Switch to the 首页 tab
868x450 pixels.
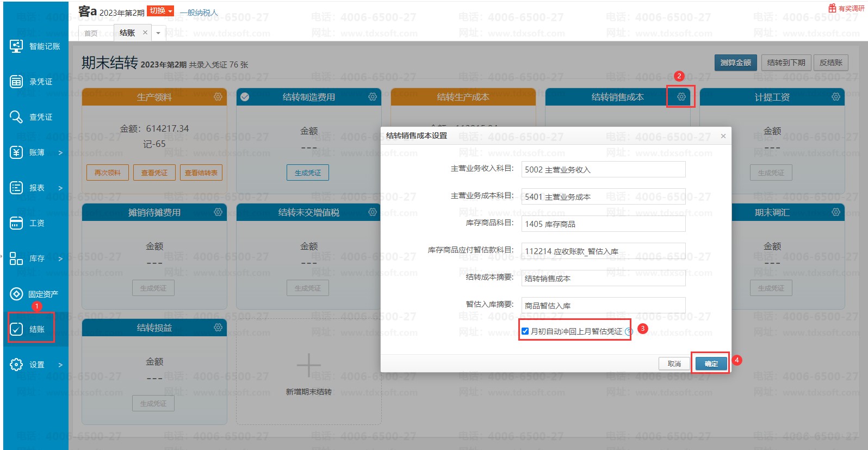(91, 33)
